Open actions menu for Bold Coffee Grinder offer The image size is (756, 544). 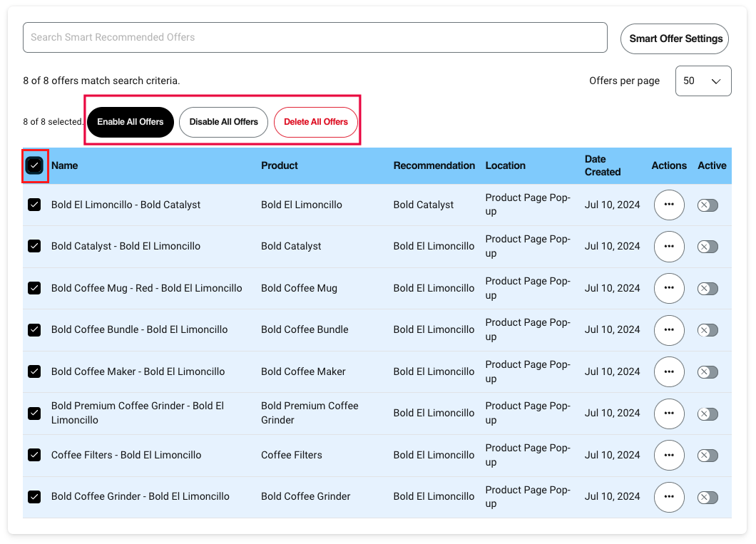click(669, 497)
